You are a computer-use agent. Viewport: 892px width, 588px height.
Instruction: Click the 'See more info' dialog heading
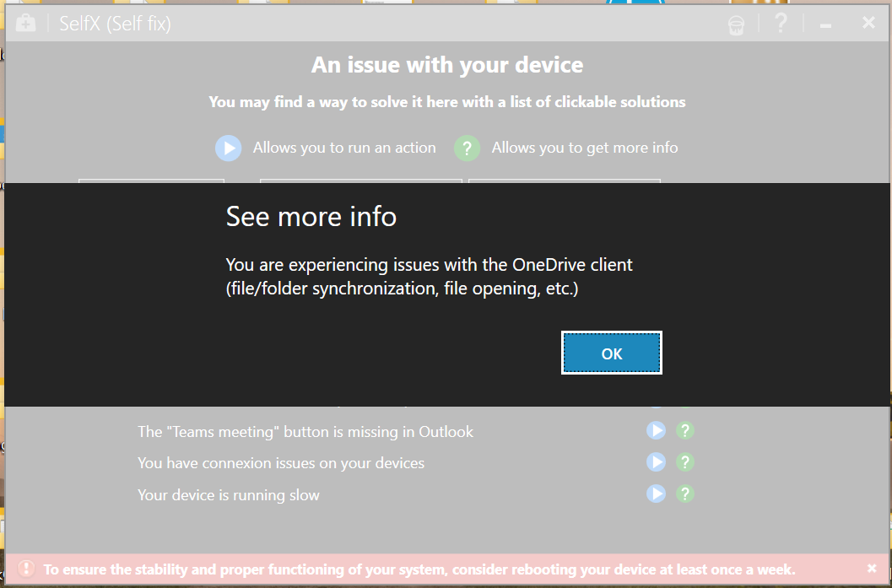[311, 217]
